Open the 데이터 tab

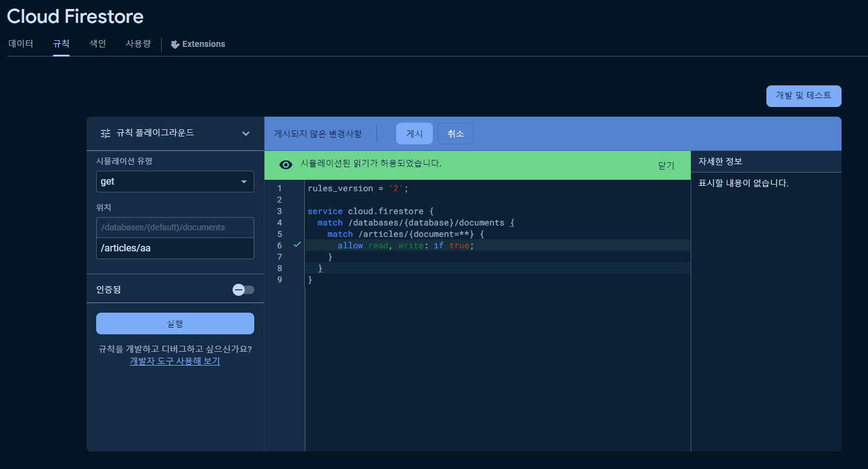pyautogui.click(x=20, y=44)
